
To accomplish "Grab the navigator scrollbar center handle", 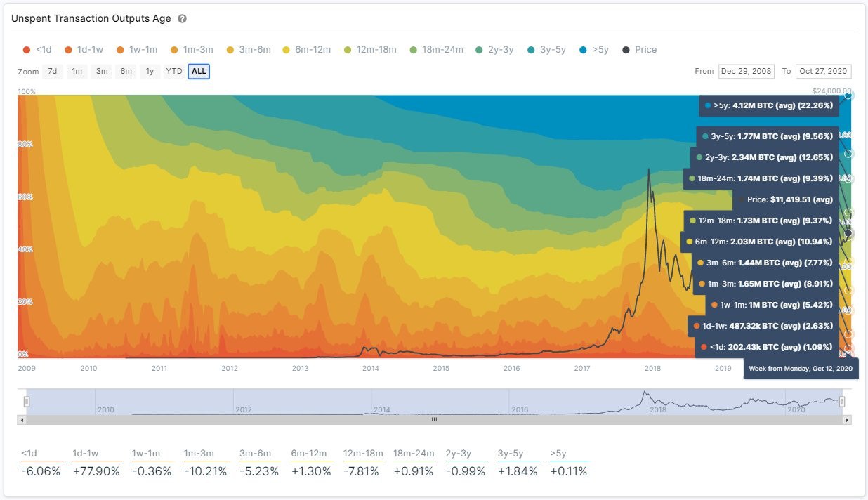I will (434, 420).
